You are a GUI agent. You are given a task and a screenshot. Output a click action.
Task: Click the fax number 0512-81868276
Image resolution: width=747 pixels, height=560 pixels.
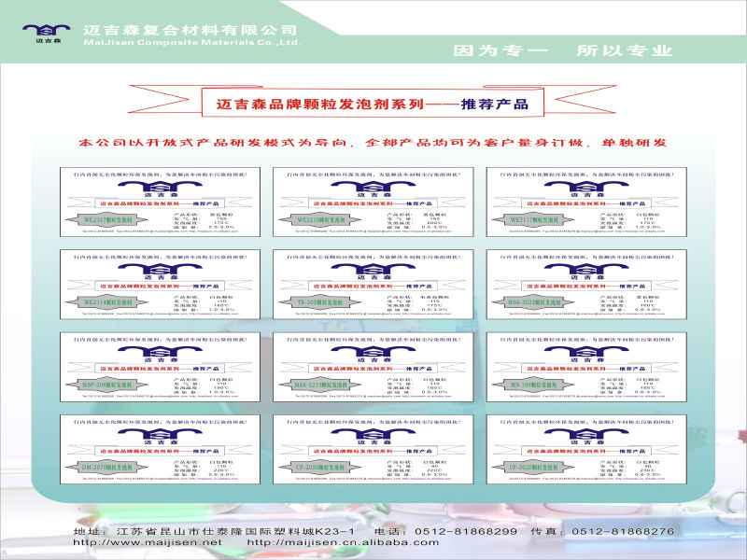pyautogui.click(x=623, y=531)
